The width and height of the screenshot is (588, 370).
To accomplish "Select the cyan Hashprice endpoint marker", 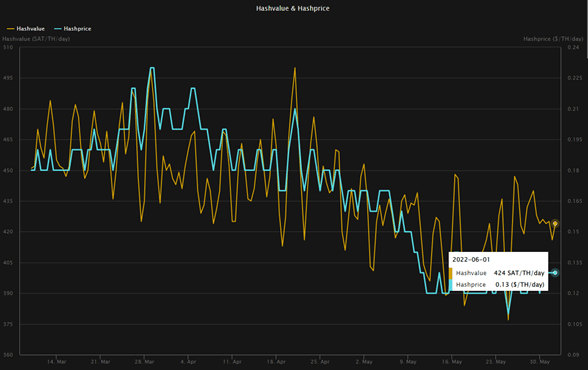I will tap(555, 273).
